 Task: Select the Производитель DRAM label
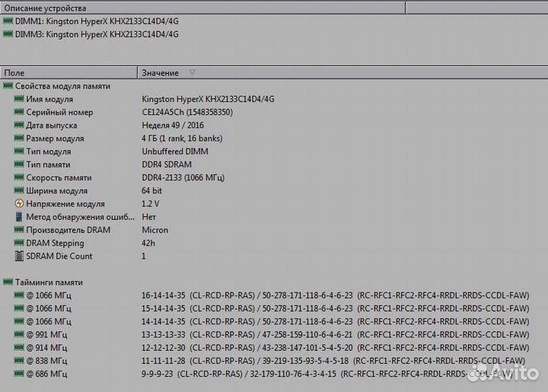pyautogui.click(x=68, y=230)
